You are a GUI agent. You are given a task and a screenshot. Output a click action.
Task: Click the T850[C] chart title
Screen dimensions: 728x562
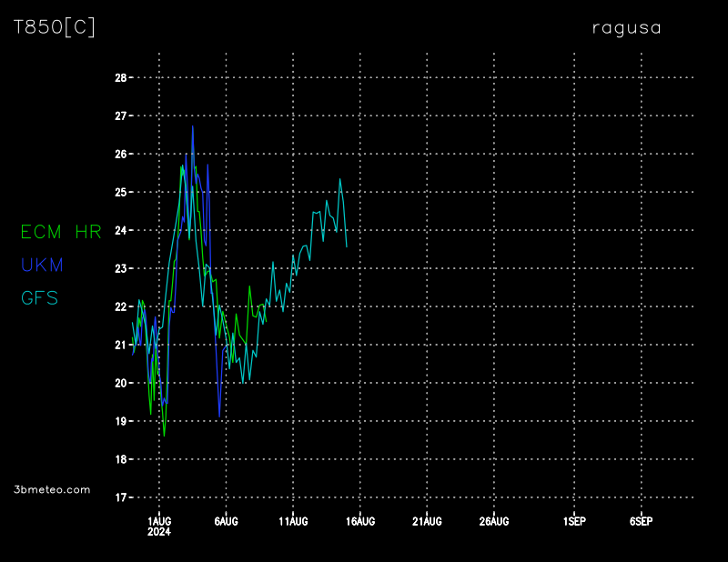(54, 27)
